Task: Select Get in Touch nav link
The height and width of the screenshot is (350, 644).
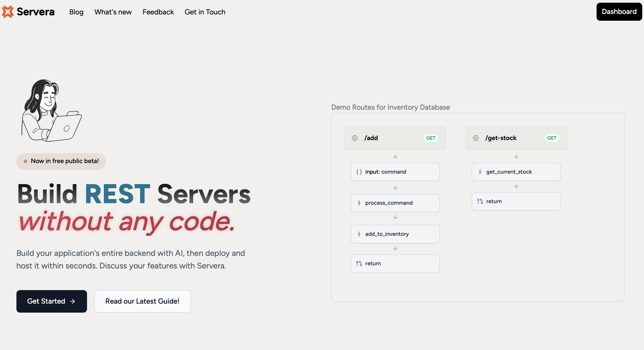Action: 205,12
